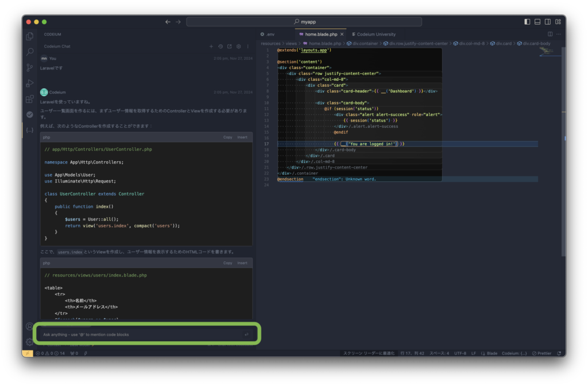Insert the index.blade.php code block
Screen dimensions: 588x386
pos(242,263)
